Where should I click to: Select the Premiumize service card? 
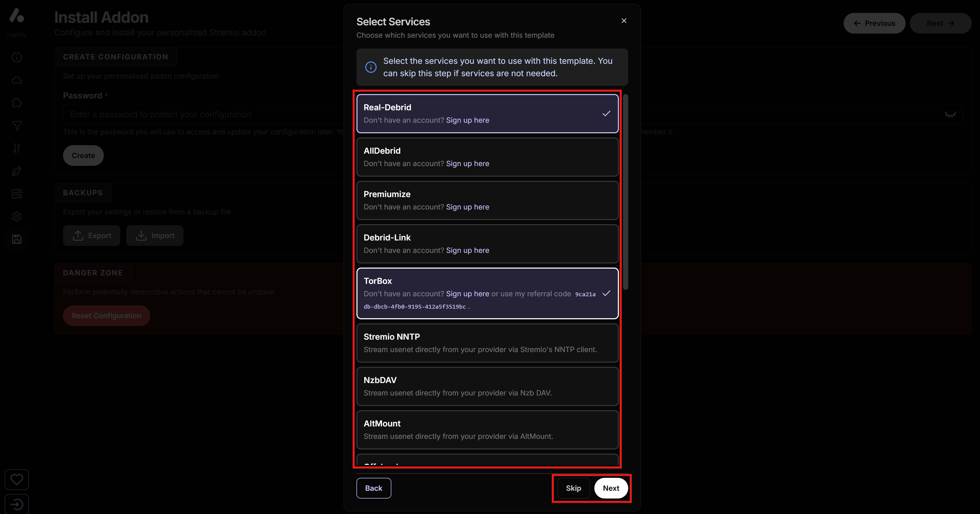[487, 200]
